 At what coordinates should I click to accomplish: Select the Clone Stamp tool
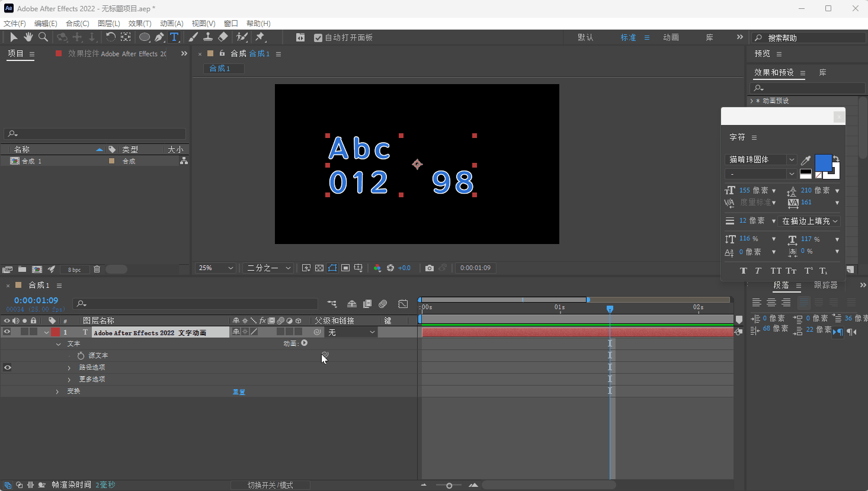(208, 37)
